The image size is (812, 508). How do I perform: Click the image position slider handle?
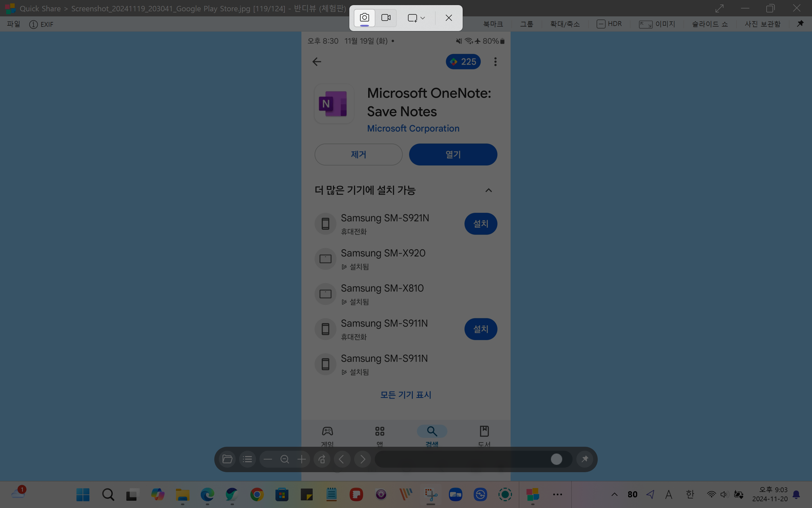(x=556, y=459)
